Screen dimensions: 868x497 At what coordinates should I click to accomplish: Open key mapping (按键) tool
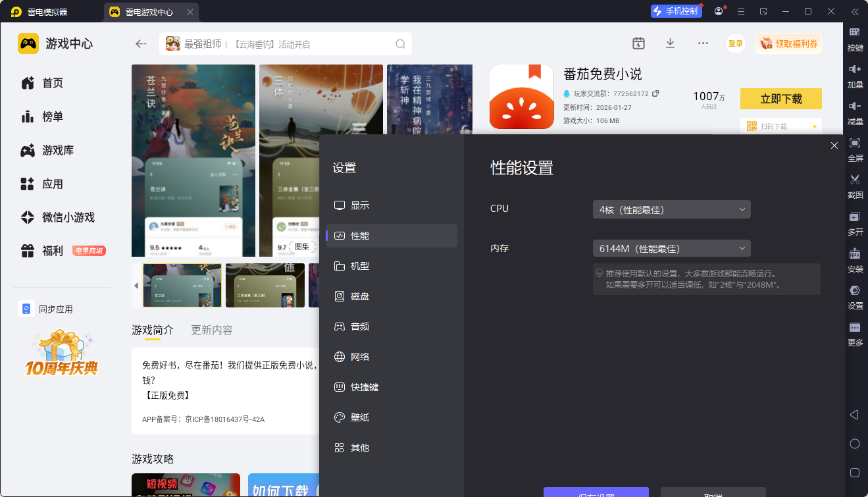855,32
